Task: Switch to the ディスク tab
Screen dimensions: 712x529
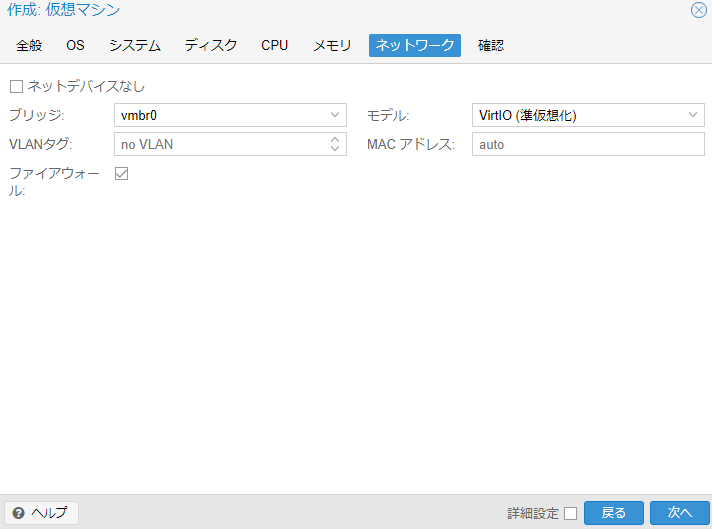Action: tap(211, 45)
